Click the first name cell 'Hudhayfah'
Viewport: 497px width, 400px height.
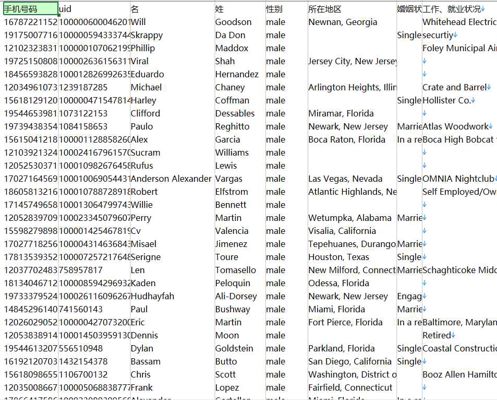tap(172, 296)
